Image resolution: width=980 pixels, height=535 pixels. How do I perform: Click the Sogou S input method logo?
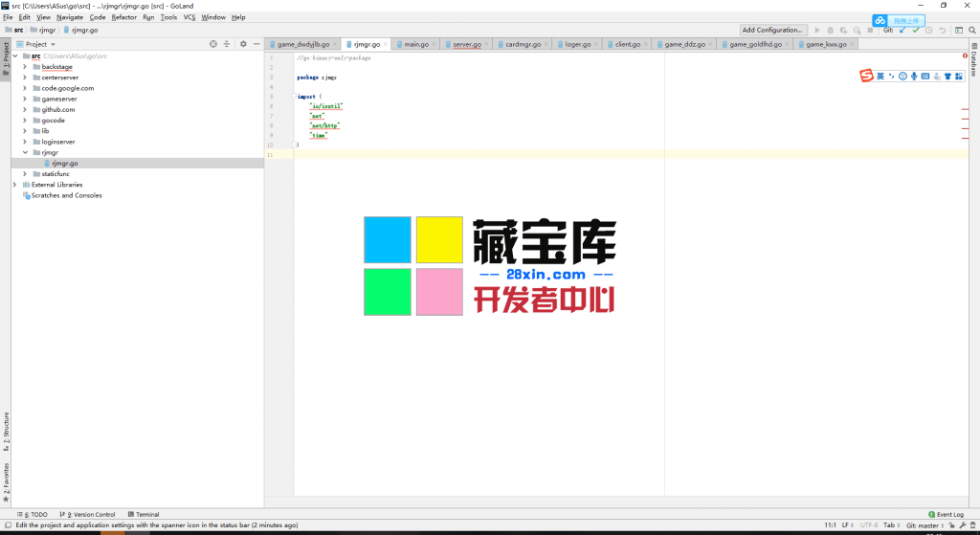(866, 76)
